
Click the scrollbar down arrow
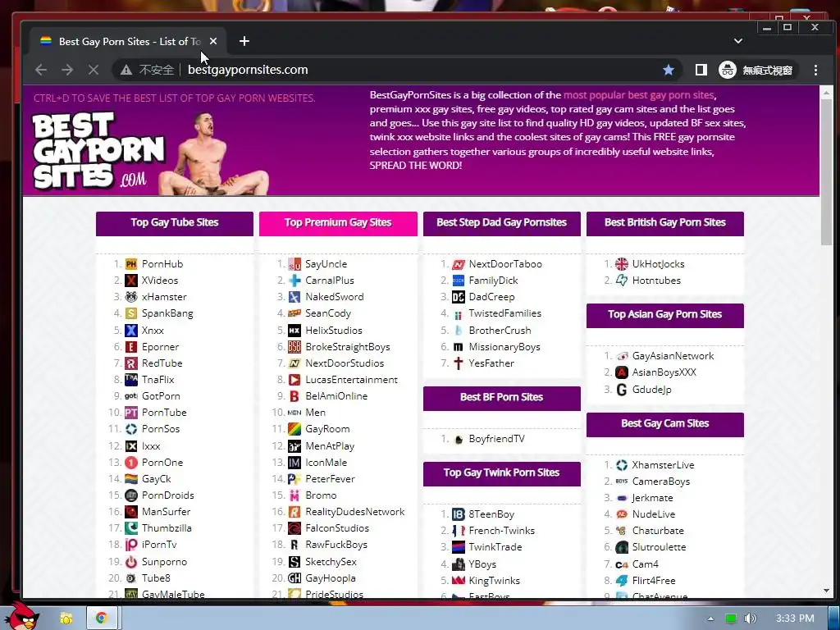pos(826,591)
